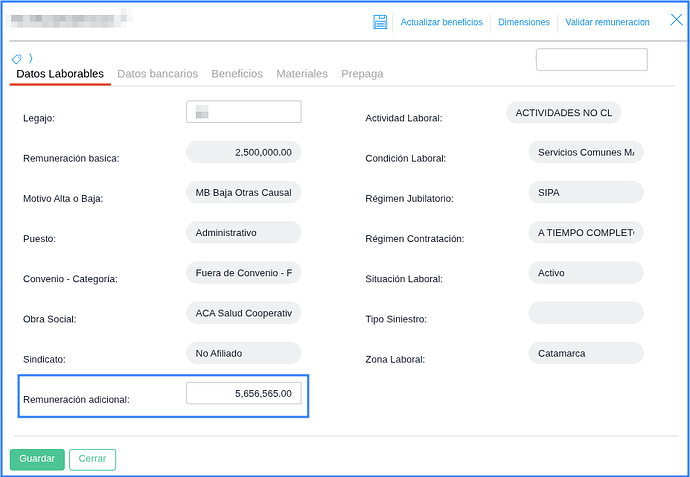Select the Materiales tab
Viewport: 690px width, 477px height.
point(301,74)
